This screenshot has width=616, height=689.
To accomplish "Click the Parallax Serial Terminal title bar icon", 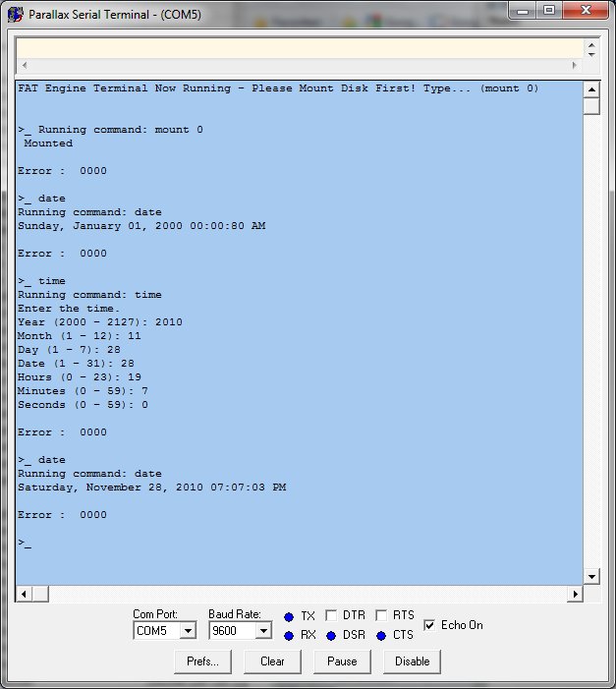I will click(15, 13).
